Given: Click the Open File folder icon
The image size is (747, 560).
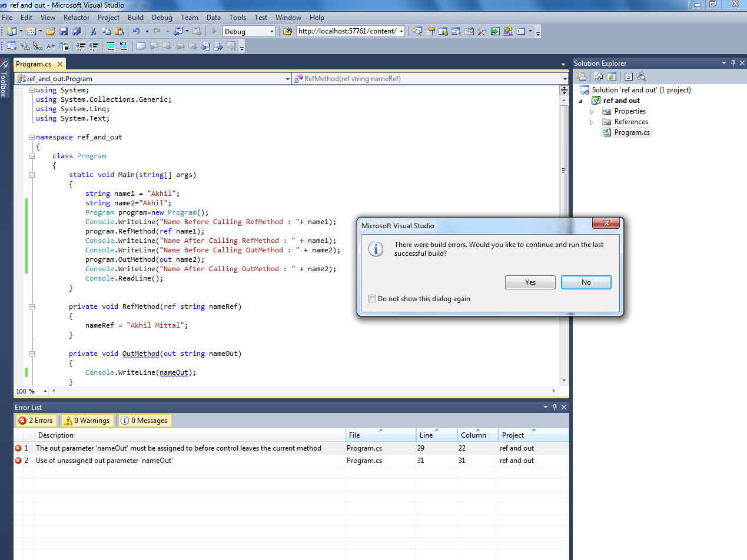Looking at the screenshot, I should pyautogui.click(x=51, y=31).
